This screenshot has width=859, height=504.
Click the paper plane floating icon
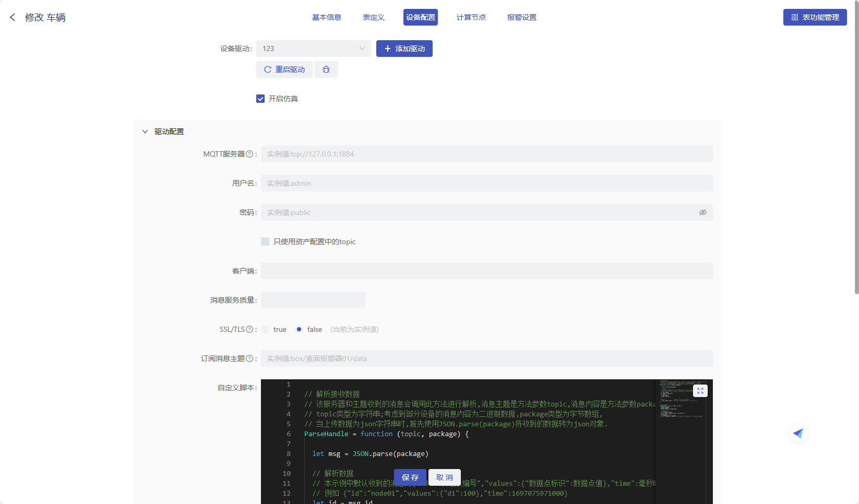point(798,433)
